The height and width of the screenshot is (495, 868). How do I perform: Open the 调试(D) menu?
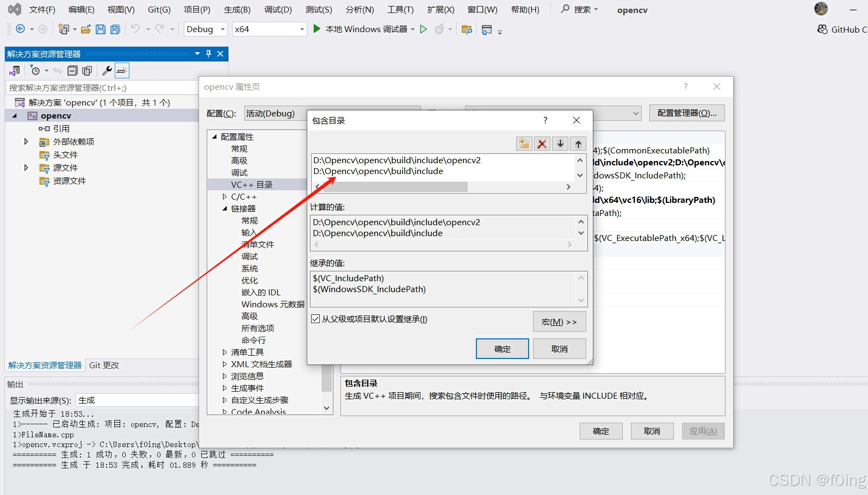pyautogui.click(x=278, y=10)
